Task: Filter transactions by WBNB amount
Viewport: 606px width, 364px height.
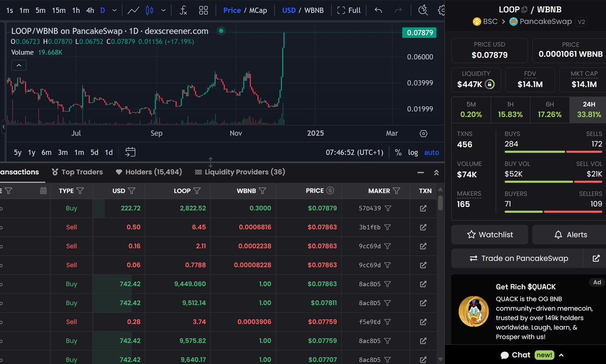Action: (263, 191)
